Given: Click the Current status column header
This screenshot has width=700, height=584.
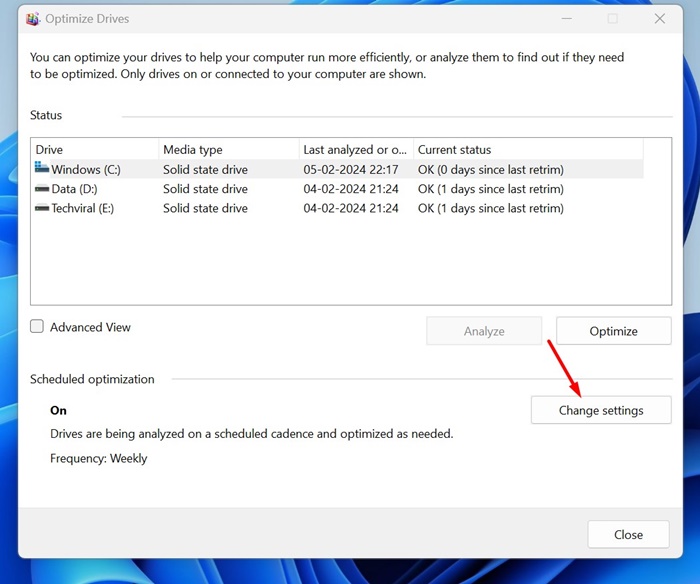Looking at the screenshot, I should click(527, 150).
